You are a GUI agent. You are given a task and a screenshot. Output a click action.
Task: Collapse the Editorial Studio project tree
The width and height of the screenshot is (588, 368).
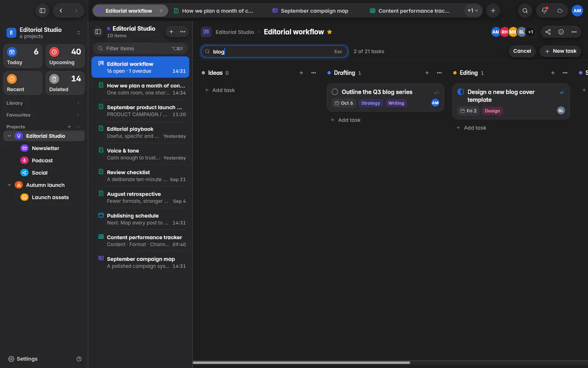pos(9,136)
